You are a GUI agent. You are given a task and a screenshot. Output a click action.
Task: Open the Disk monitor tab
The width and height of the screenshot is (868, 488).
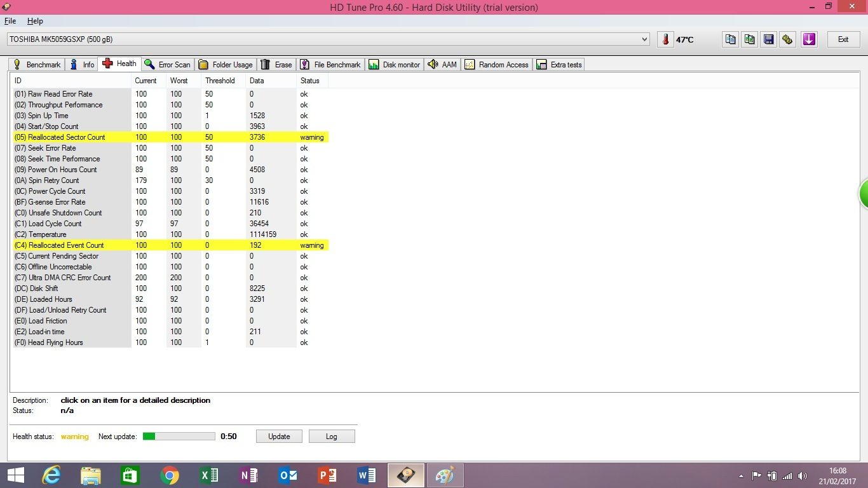click(395, 65)
